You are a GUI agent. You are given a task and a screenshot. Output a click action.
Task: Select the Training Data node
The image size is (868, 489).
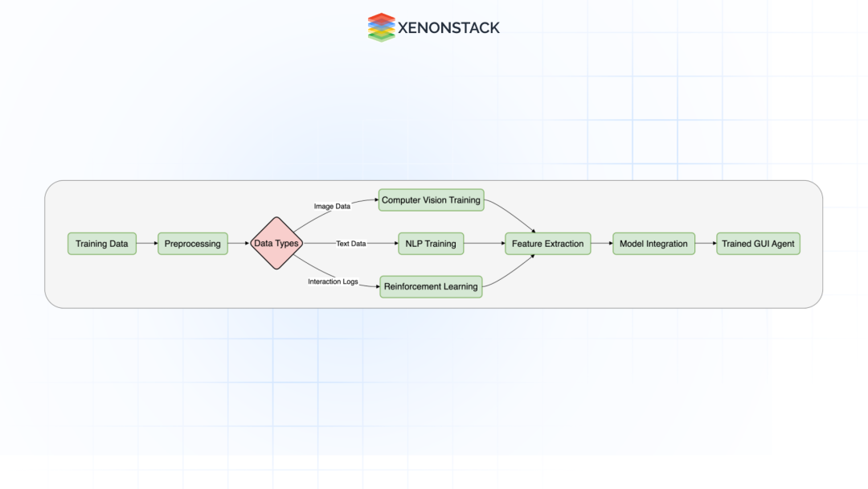pos(102,244)
